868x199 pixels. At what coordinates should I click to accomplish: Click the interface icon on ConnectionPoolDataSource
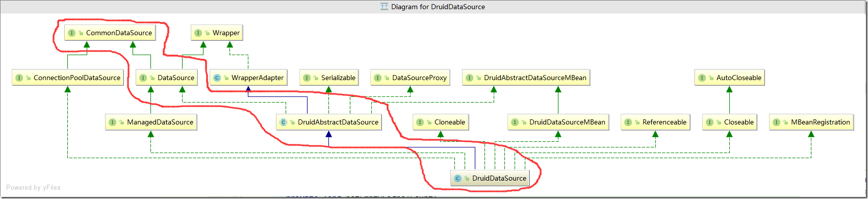19,78
